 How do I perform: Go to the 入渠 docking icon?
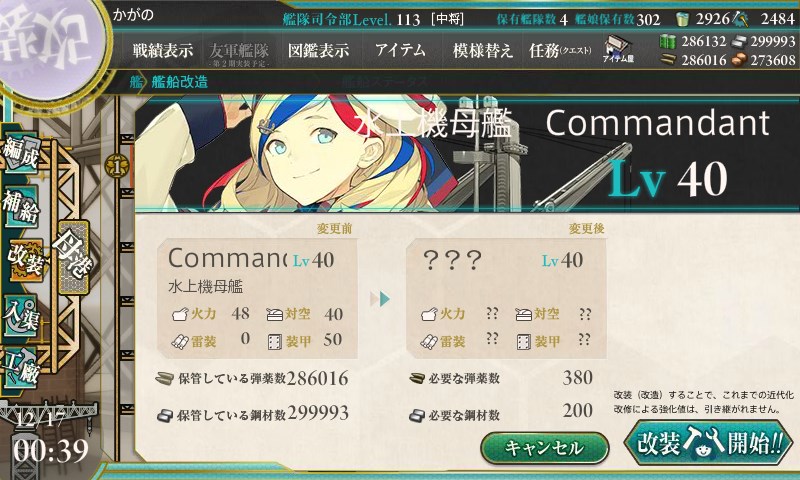coord(21,315)
